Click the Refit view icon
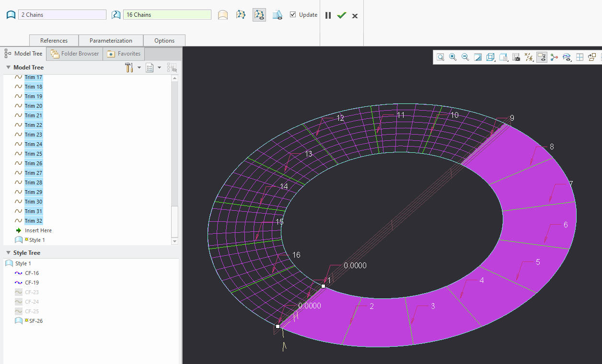This screenshot has width=602, height=364. [440, 57]
